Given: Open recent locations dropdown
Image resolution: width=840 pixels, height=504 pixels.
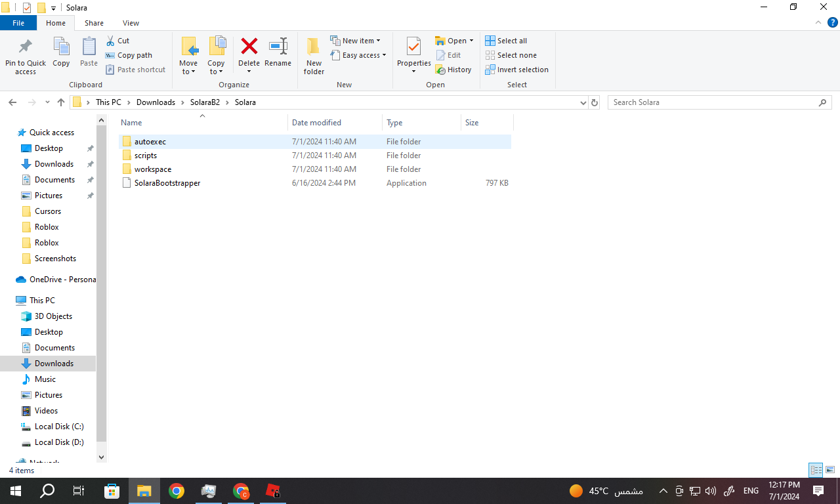Looking at the screenshot, I should pos(47,102).
